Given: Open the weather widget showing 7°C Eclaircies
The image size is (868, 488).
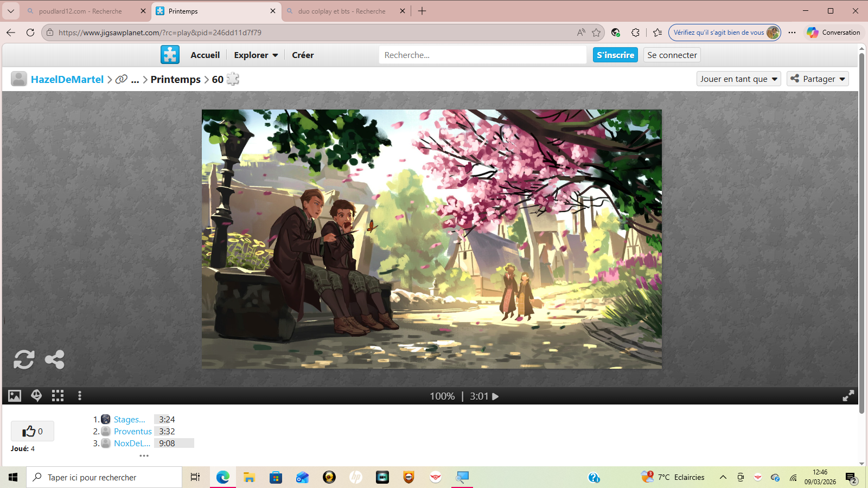Looking at the screenshot, I should coord(673,477).
